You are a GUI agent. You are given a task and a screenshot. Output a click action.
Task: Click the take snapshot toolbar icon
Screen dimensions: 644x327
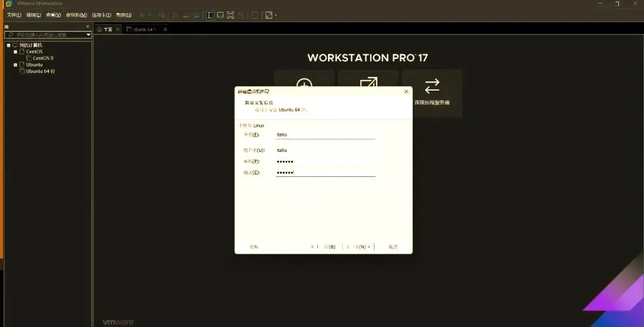pyautogui.click(x=175, y=15)
